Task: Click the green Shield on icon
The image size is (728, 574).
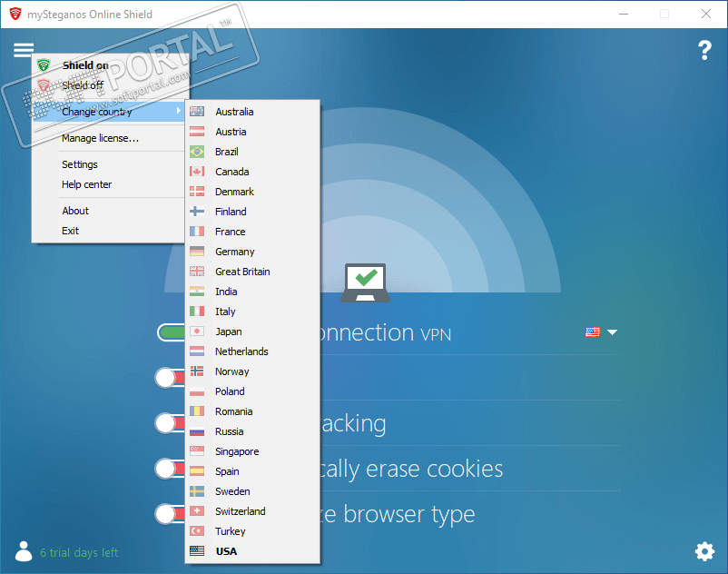Action: click(x=44, y=65)
